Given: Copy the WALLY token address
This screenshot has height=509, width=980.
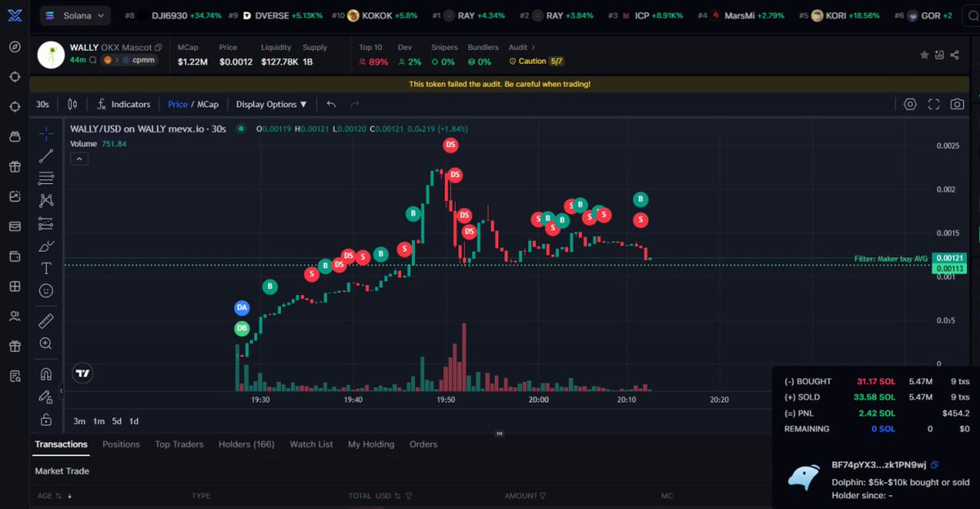Looking at the screenshot, I should tap(158, 47).
